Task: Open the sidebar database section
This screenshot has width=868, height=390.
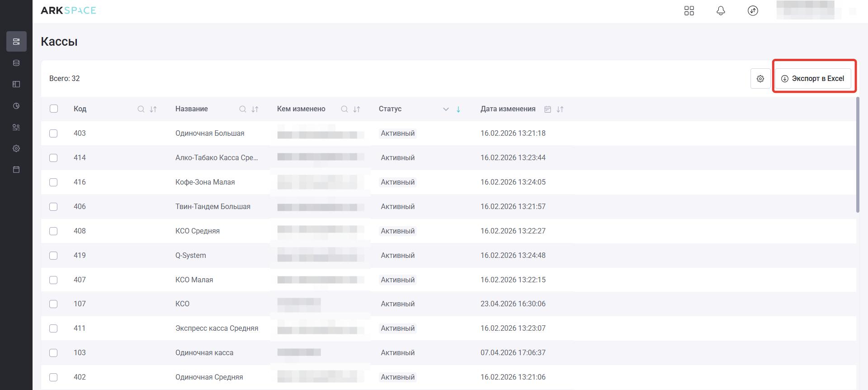Action: point(16,63)
